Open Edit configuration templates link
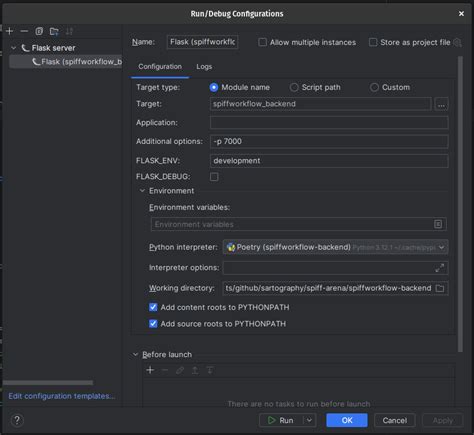474x435 pixels. pos(62,396)
